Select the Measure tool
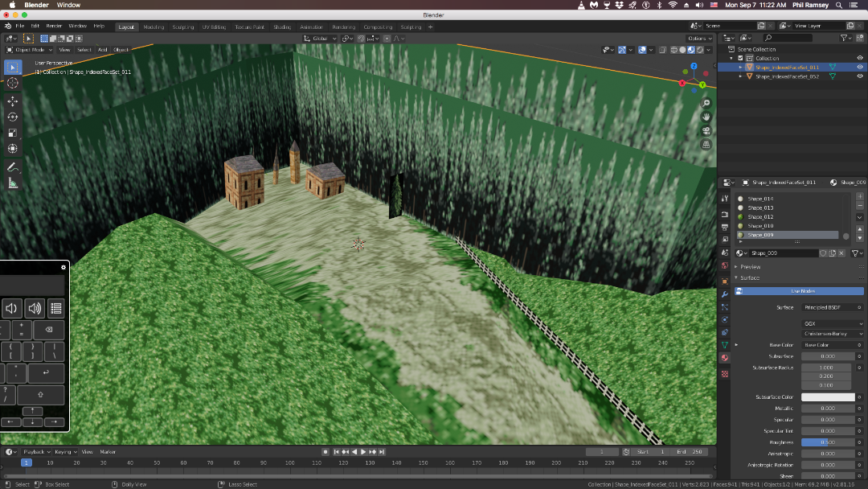Screen dimensions: 868x489 tap(13, 183)
